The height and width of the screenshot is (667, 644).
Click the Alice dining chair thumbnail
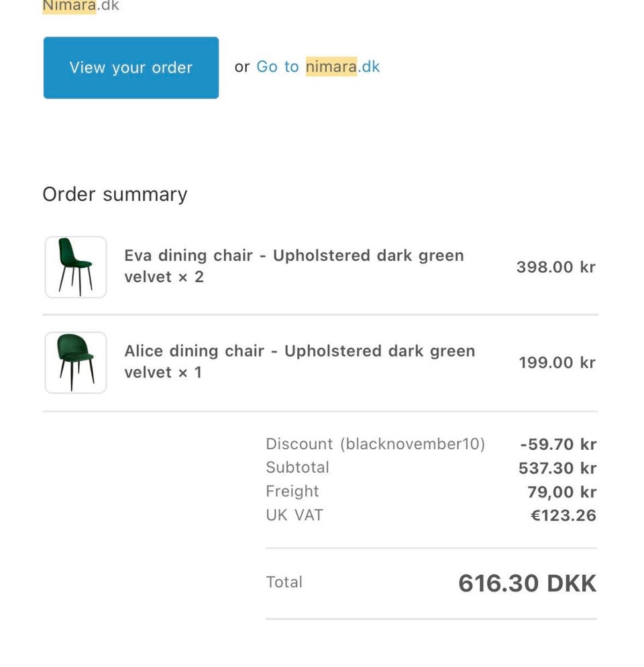click(x=76, y=363)
